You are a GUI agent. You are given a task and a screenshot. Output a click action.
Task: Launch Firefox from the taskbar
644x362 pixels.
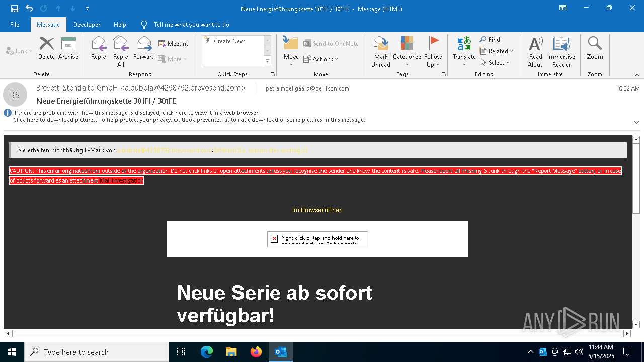click(x=256, y=352)
